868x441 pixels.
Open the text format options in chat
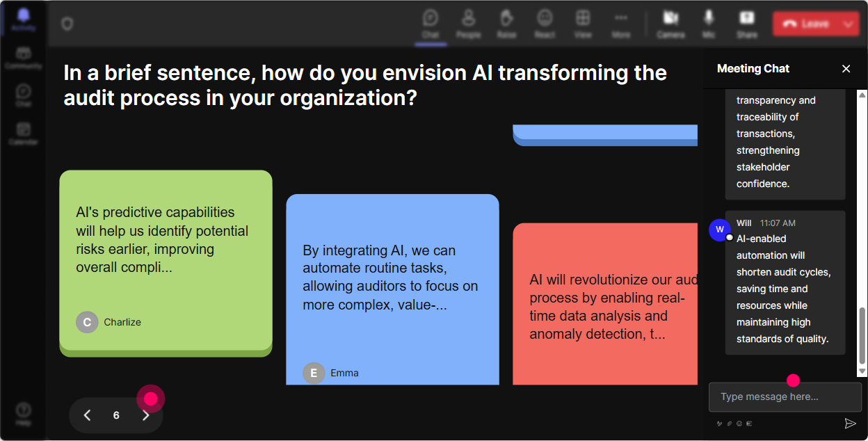point(720,423)
